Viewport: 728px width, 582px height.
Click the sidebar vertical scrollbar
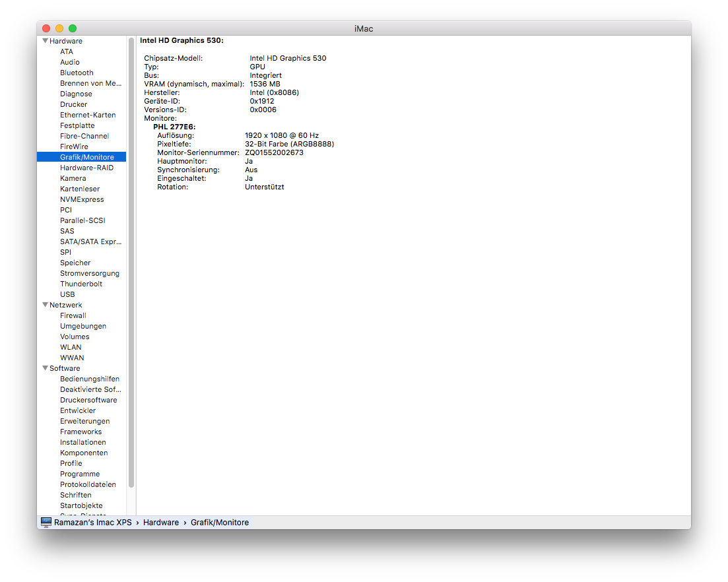tap(131, 262)
